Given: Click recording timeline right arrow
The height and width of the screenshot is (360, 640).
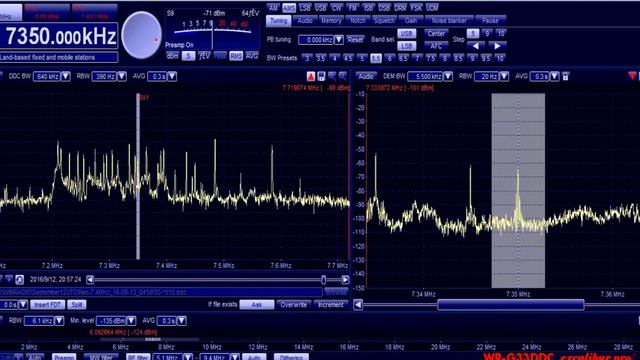Looking at the screenshot, I should click(x=345, y=280).
